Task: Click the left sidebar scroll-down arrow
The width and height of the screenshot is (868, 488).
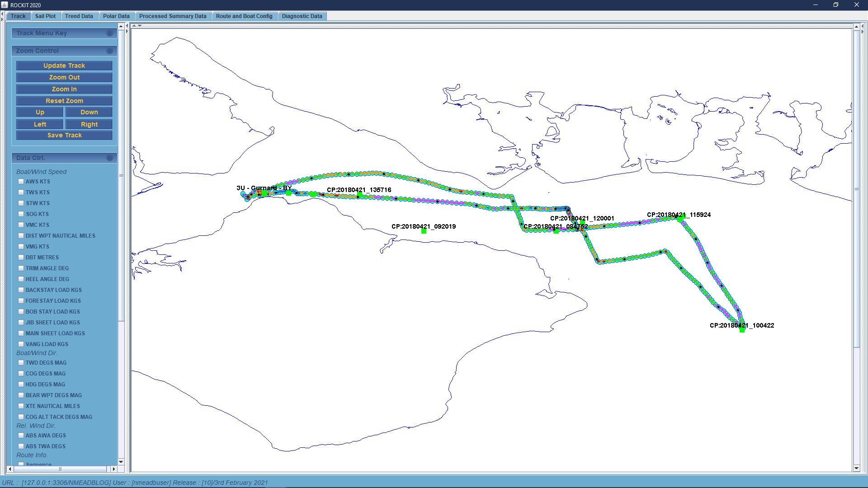Action: point(121,461)
